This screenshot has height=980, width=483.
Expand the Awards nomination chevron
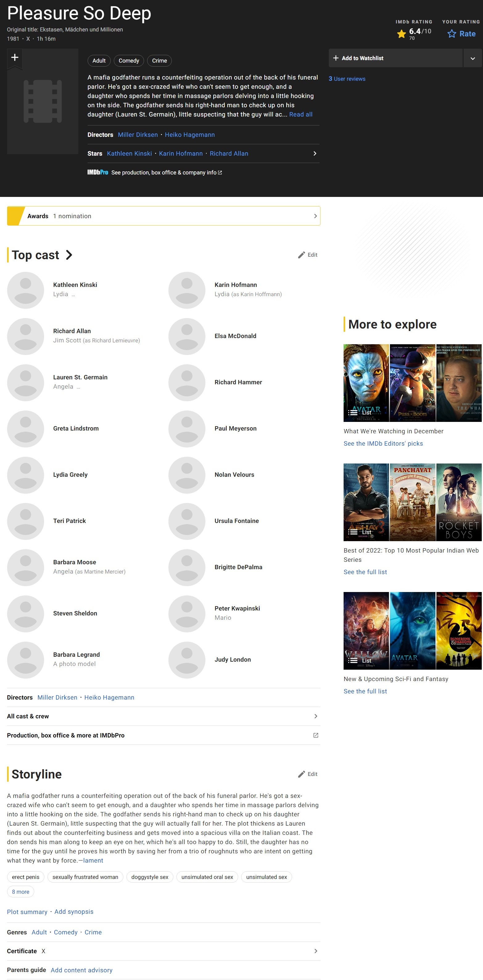(x=315, y=216)
